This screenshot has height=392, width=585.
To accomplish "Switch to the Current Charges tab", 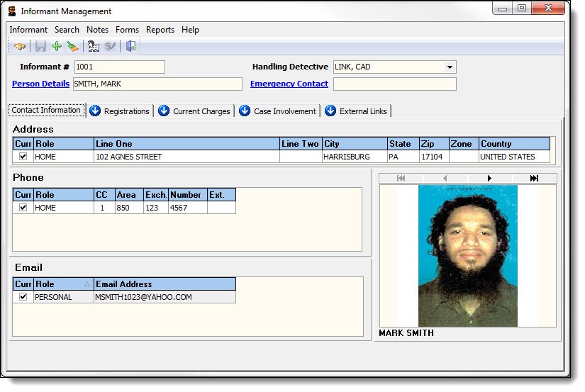I will click(x=194, y=111).
